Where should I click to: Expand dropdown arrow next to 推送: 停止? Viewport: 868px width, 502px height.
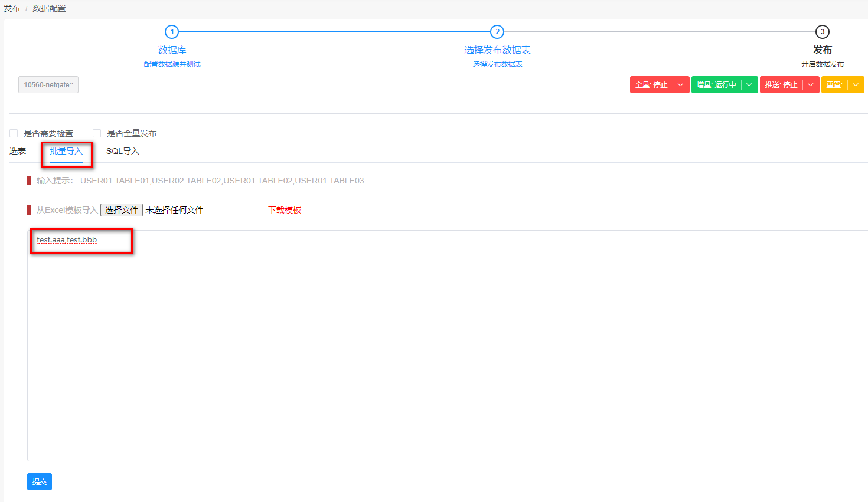point(811,85)
